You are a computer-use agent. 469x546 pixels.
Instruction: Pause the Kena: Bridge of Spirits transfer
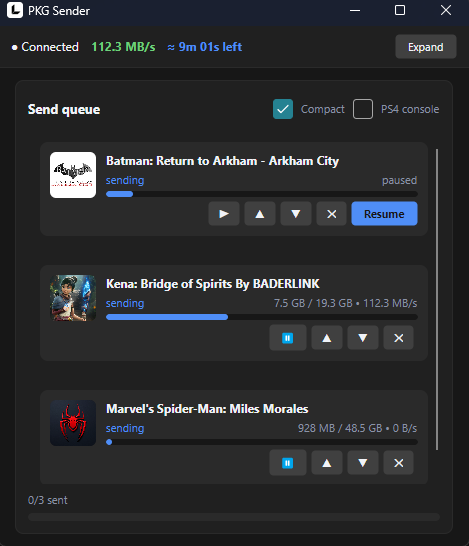(x=288, y=337)
